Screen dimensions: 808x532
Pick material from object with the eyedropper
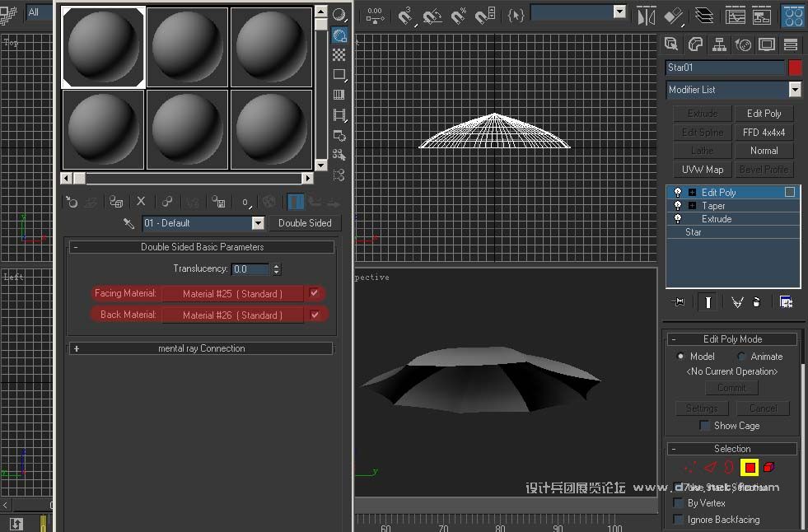click(128, 223)
